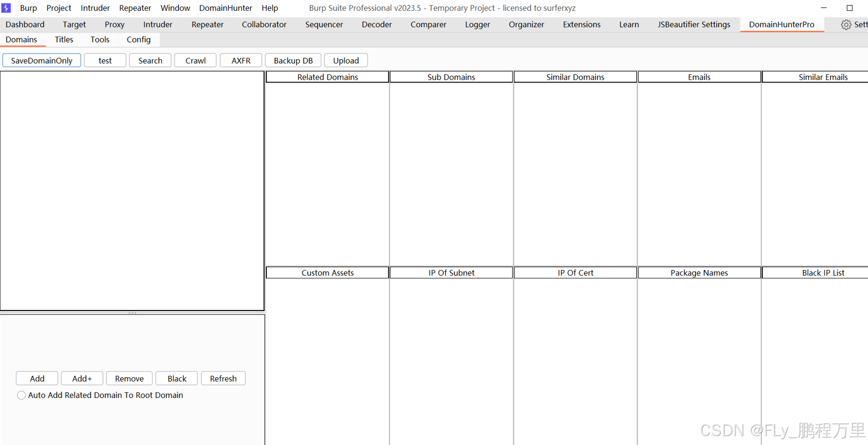The width and height of the screenshot is (868, 445).
Task: Minimize the Burp Suite window
Action: [824, 8]
